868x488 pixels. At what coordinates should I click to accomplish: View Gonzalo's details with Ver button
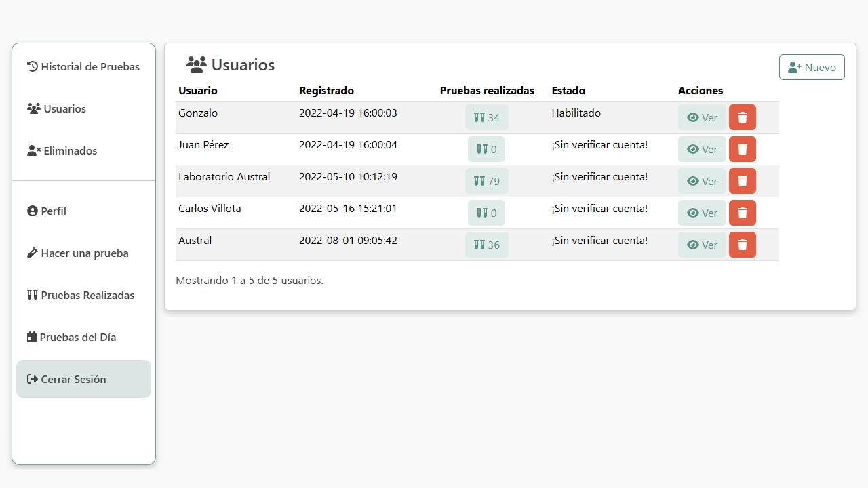coord(702,117)
